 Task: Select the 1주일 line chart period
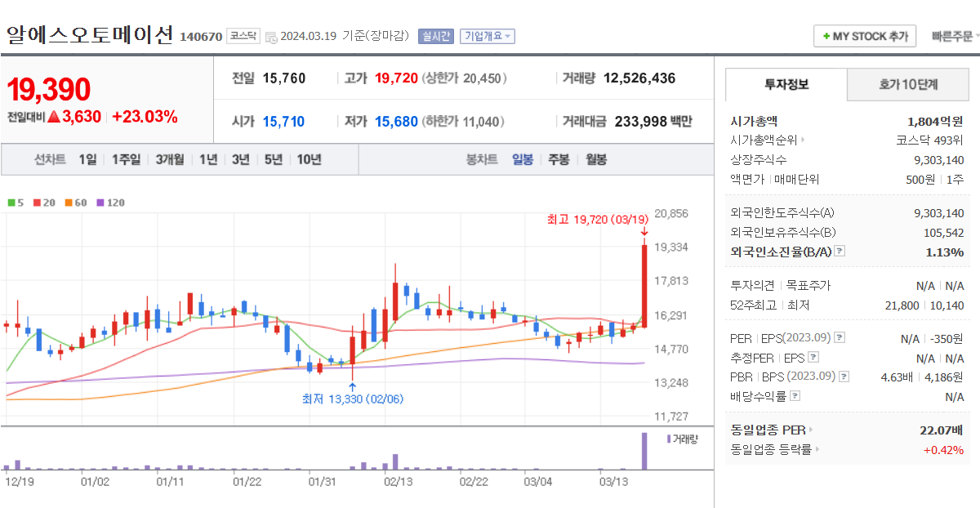point(126,159)
